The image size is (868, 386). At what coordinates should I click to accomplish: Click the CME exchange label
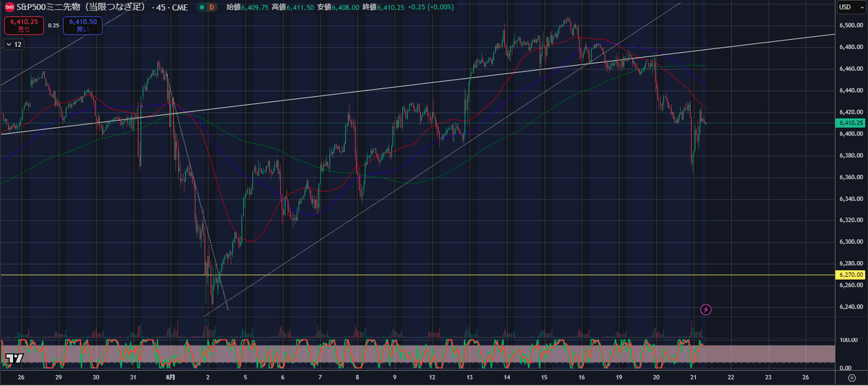[x=179, y=7]
